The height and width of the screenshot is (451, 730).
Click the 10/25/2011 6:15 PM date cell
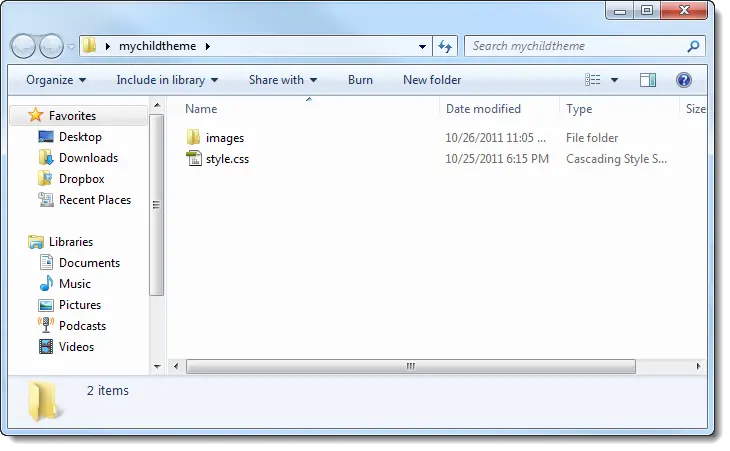click(497, 159)
